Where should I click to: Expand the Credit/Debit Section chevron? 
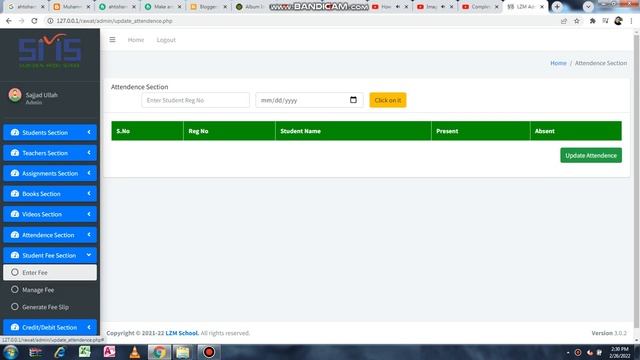click(89, 327)
